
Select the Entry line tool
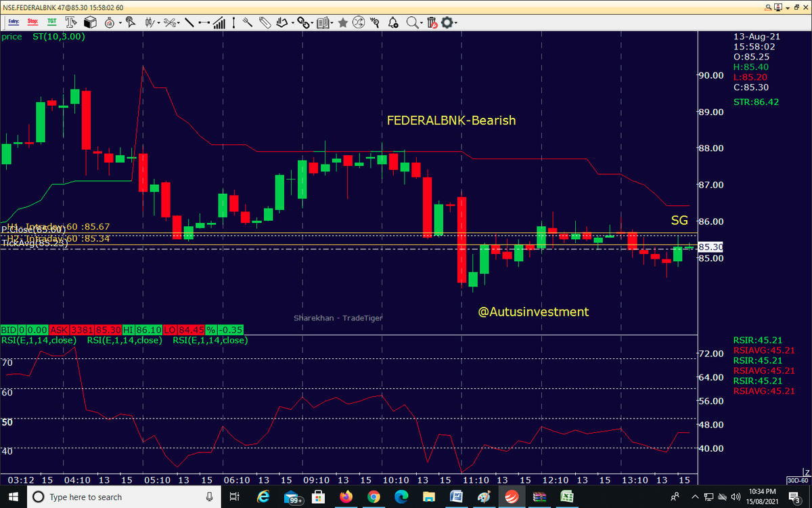pyautogui.click(x=14, y=22)
